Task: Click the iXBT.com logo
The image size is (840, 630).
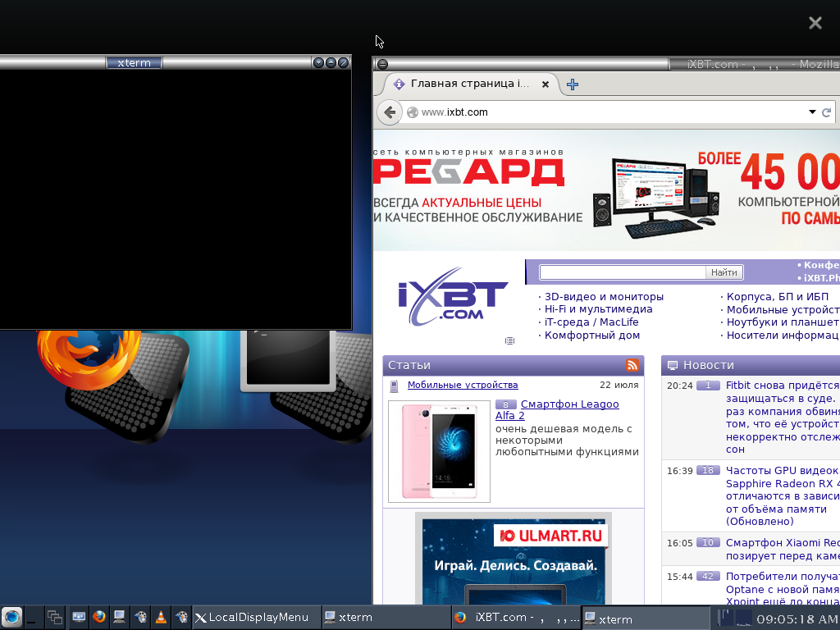Action: pyautogui.click(x=453, y=296)
